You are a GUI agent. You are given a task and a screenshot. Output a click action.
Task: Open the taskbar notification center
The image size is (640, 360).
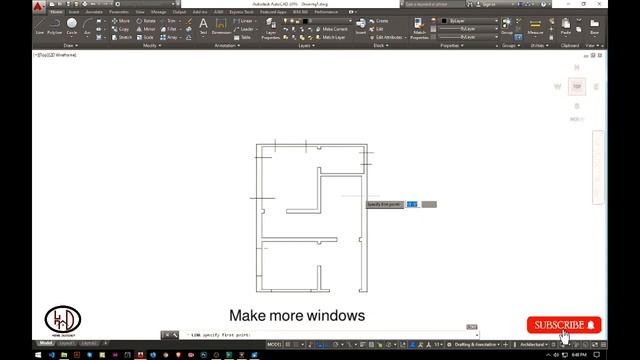click(597, 355)
